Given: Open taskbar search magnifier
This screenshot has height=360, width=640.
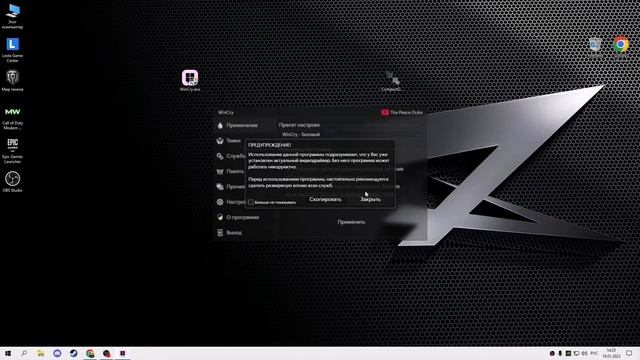Looking at the screenshot, I should click(x=24, y=353).
